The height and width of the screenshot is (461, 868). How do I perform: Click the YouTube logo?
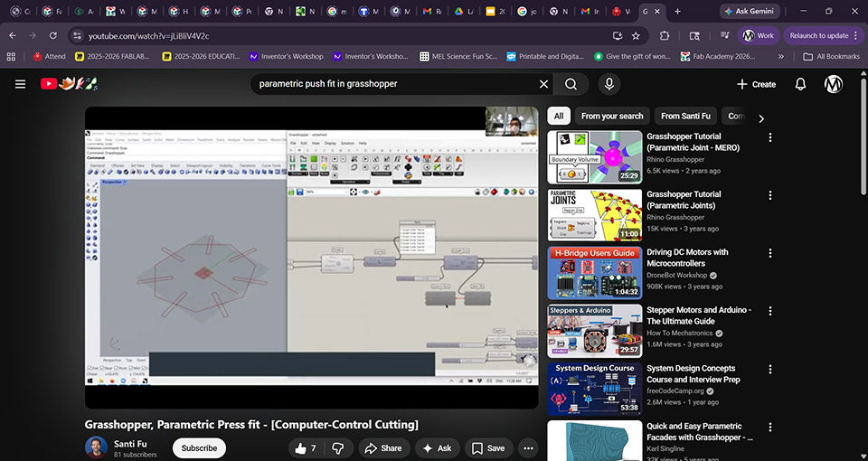point(69,83)
